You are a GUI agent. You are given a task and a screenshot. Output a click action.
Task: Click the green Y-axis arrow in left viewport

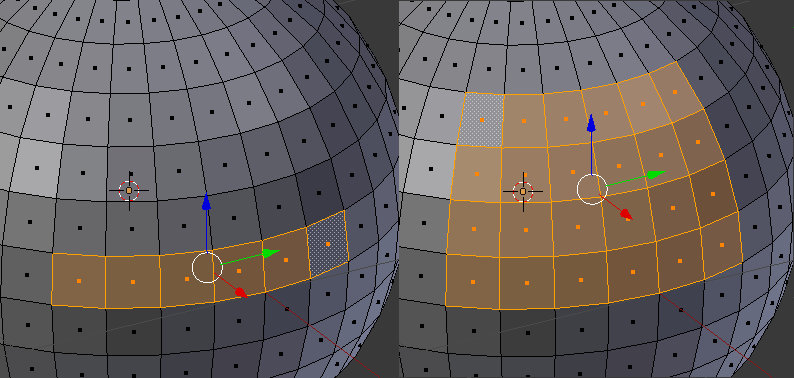coord(271,253)
